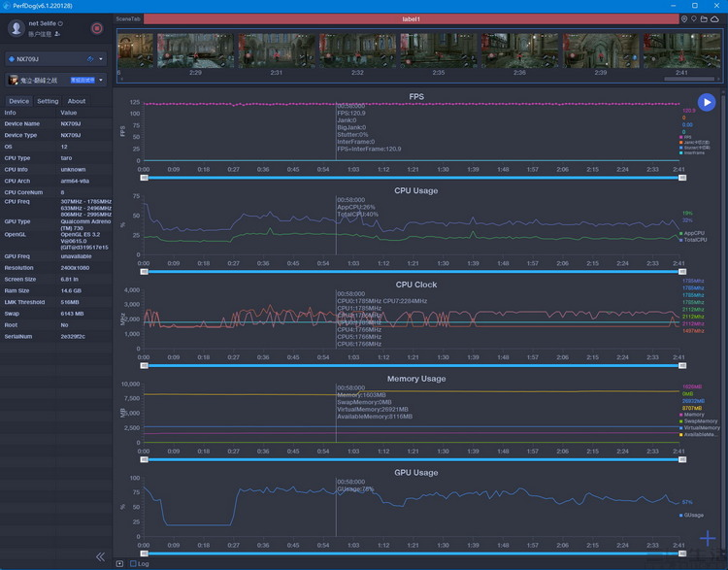Select the screenshot thumbnail at 2:31

277,50
